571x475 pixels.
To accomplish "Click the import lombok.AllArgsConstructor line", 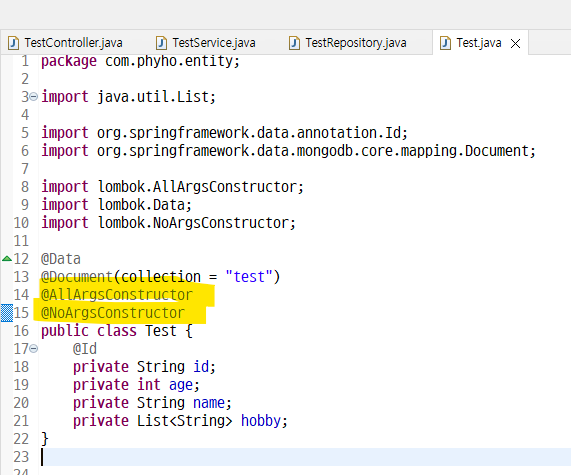I will coord(172,187).
